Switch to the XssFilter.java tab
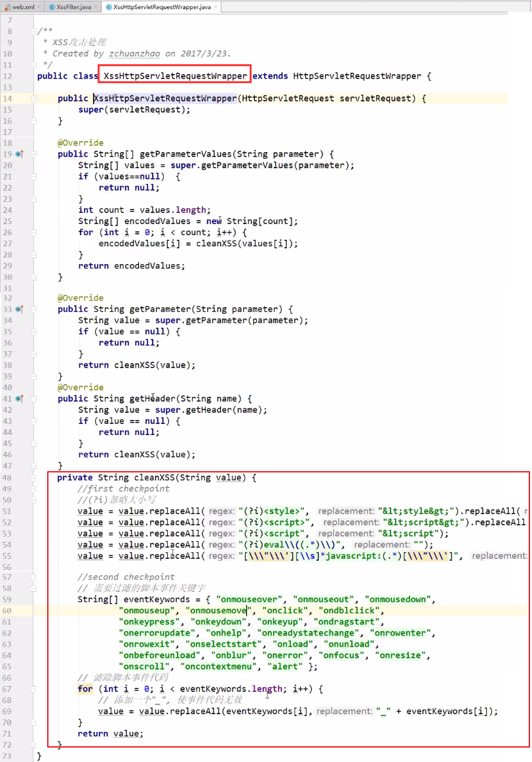This screenshot has width=532, height=762. [x=75, y=7]
